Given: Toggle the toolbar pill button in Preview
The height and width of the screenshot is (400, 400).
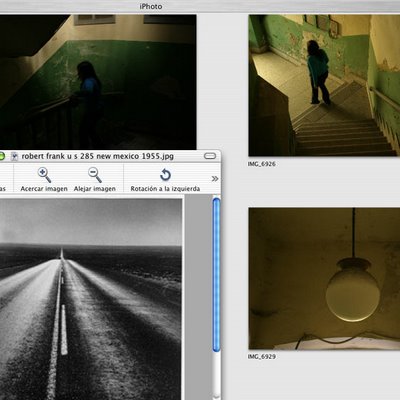Looking at the screenshot, I should [x=210, y=156].
